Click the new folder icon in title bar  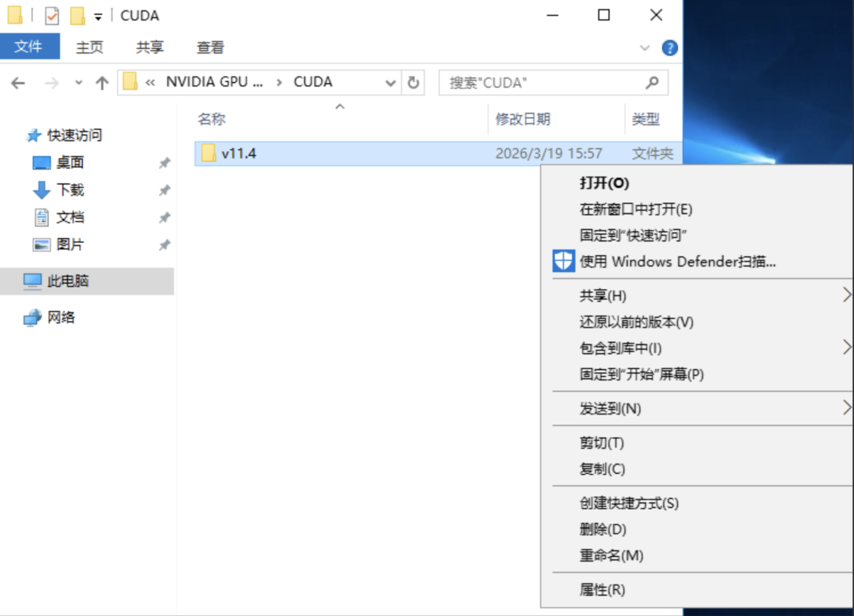(x=77, y=16)
